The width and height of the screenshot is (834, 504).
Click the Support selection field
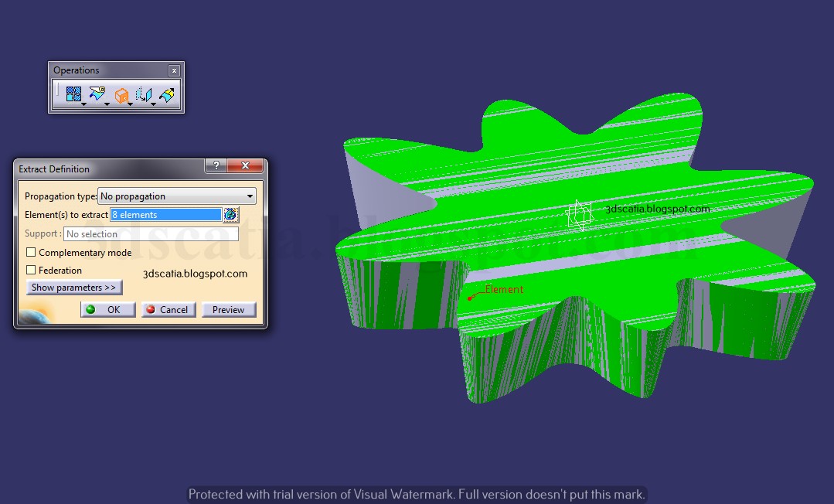point(151,233)
